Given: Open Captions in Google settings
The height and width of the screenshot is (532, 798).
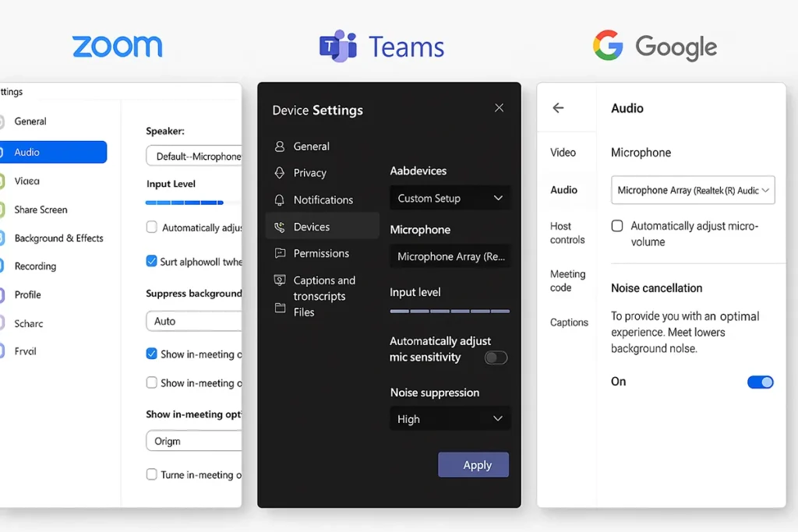Looking at the screenshot, I should 569,322.
